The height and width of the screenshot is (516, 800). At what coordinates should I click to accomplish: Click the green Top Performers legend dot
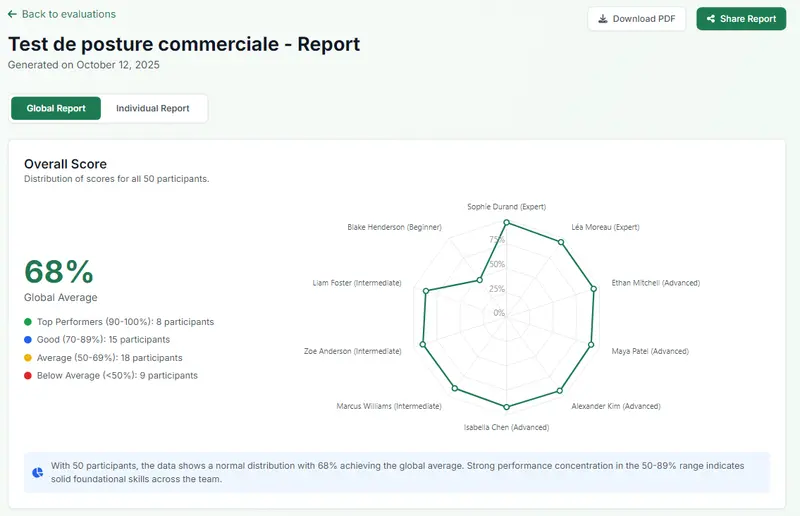(28, 322)
